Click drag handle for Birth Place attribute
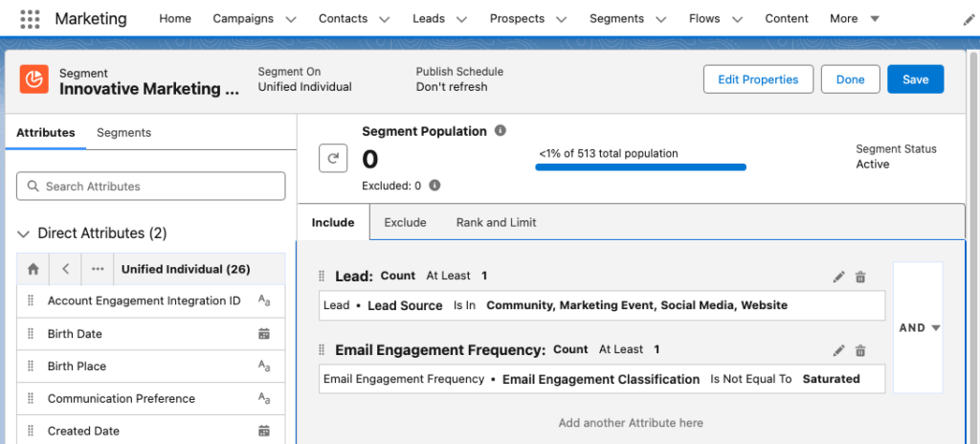The image size is (980, 444). click(x=30, y=366)
